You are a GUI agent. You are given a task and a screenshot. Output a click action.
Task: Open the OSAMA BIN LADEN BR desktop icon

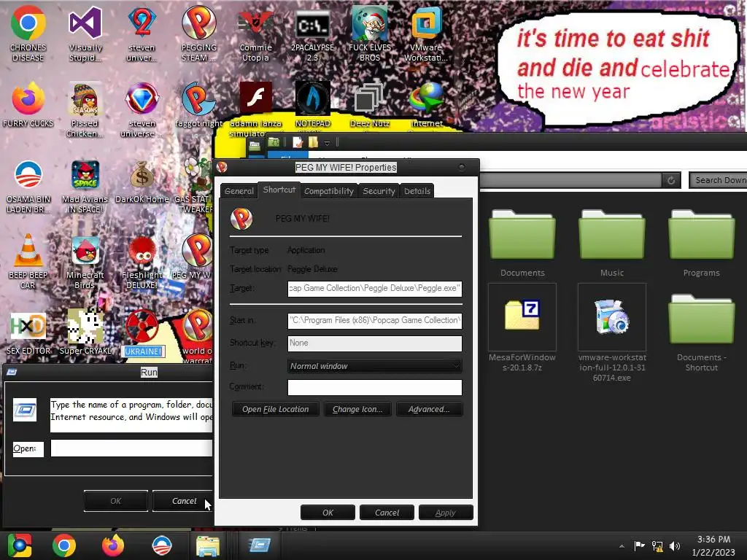[x=28, y=186]
